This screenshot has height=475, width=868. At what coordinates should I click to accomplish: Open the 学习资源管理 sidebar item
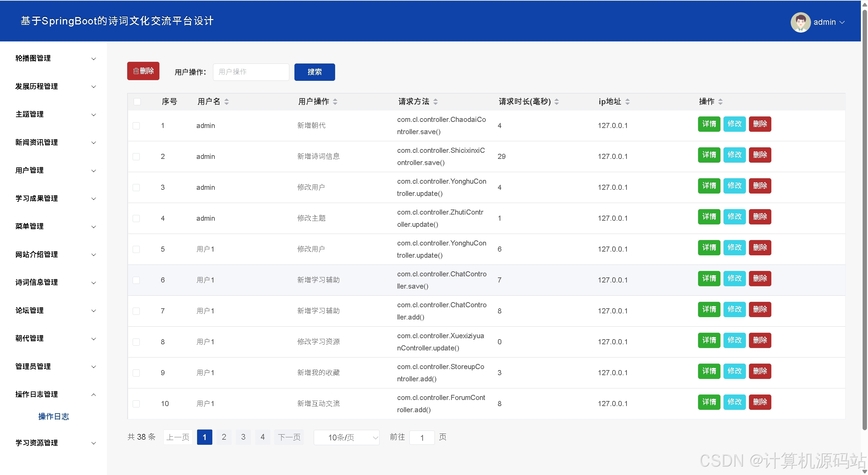54,443
